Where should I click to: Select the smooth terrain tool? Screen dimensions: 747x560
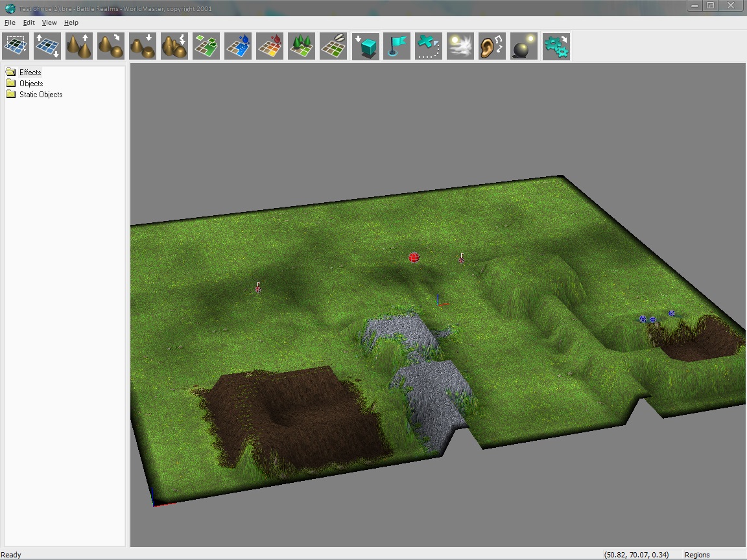tap(110, 46)
